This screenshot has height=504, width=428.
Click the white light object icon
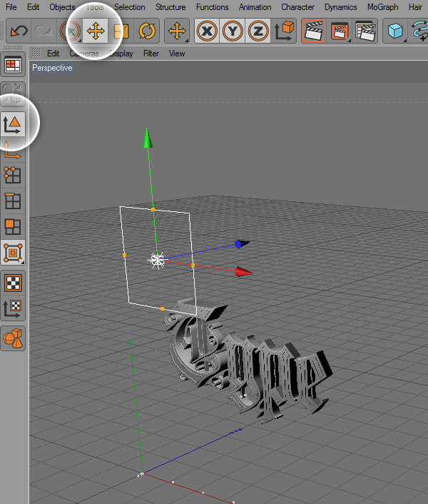coord(157,260)
